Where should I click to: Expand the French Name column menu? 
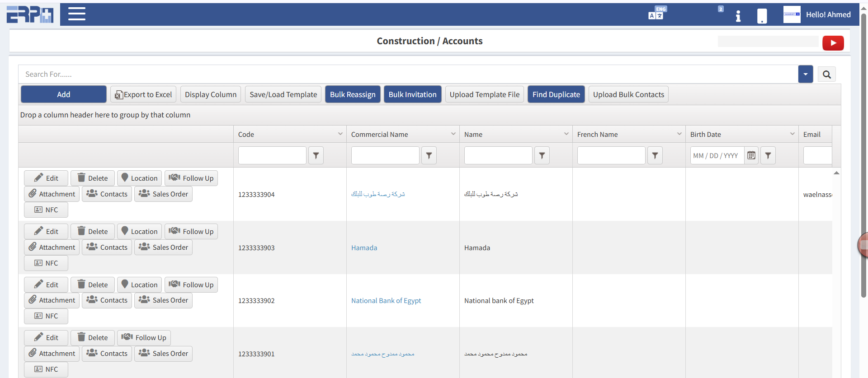click(679, 134)
